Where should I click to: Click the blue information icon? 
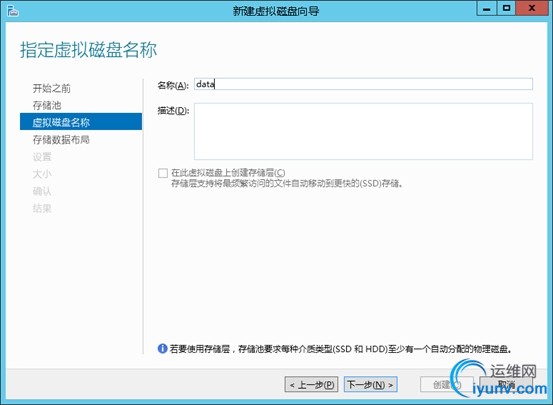pyautogui.click(x=162, y=349)
